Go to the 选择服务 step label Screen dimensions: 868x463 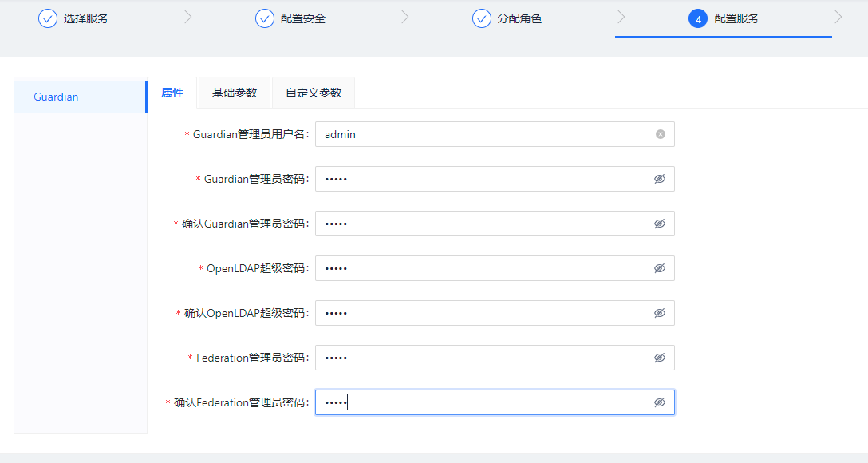point(86,19)
